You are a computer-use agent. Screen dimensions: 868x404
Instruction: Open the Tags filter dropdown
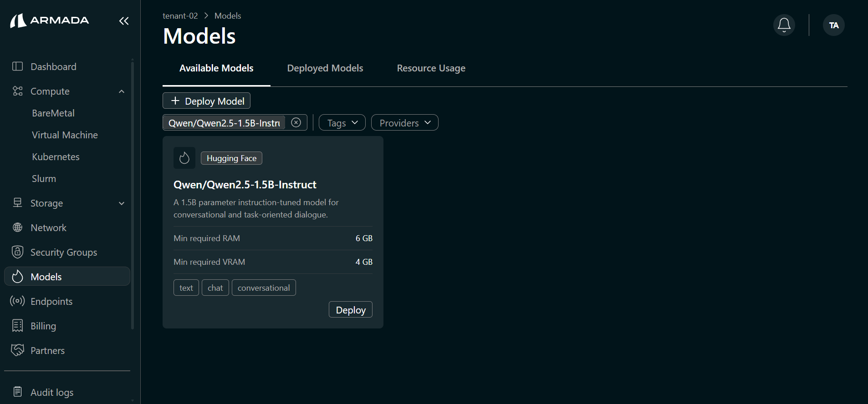coord(342,122)
